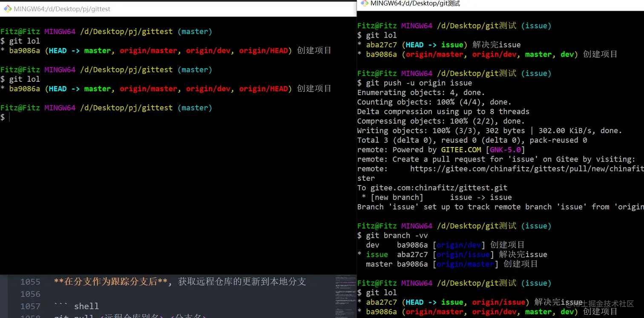Click the 'Compressing objects: 100% (2/2), done.' line
The height and width of the screenshot is (318, 644).
click(x=441, y=121)
